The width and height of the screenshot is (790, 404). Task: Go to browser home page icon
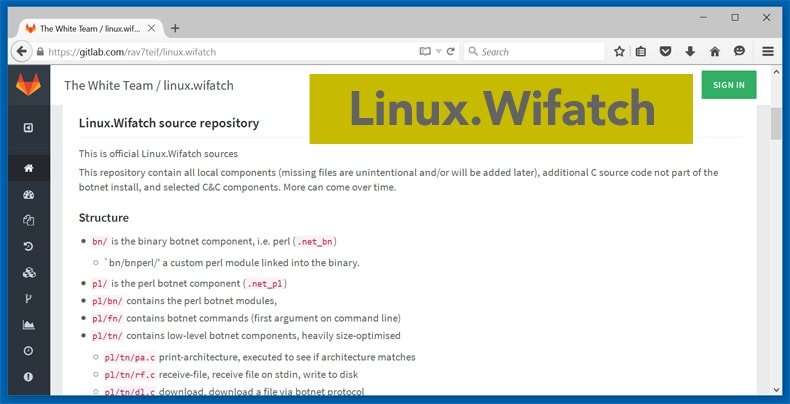pyautogui.click(x=714, y=51)
